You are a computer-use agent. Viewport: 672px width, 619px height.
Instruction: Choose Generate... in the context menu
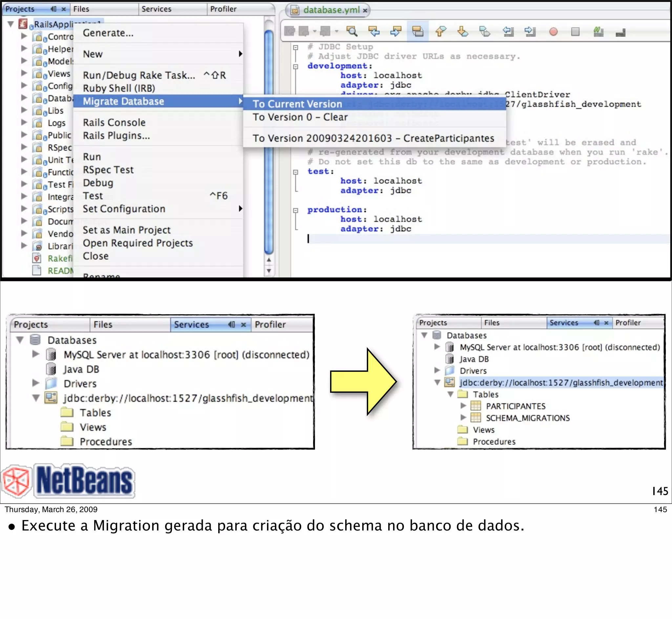click(108, 33)
